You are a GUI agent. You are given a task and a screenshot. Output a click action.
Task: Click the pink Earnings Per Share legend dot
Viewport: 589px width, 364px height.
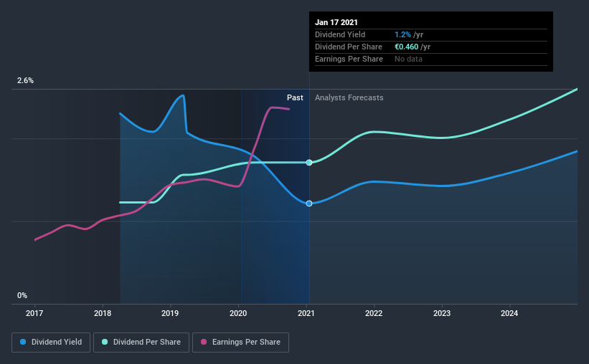pyautogui.click(x=204, y=342)
